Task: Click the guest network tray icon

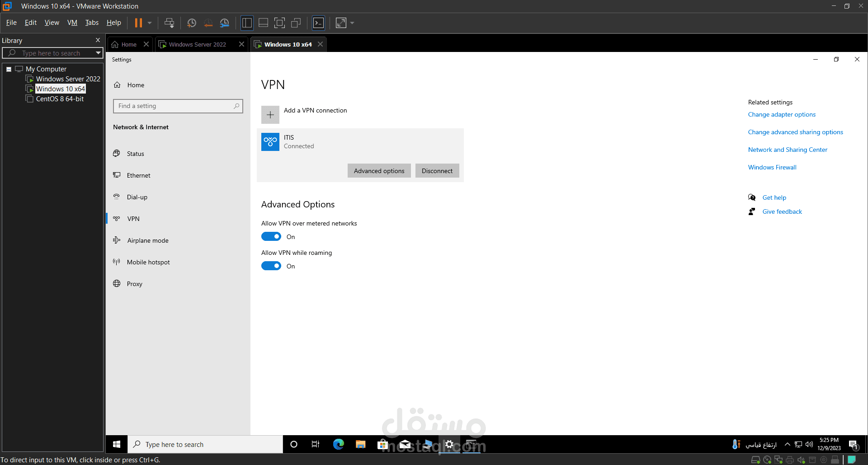Action: [x=798, y=444]
